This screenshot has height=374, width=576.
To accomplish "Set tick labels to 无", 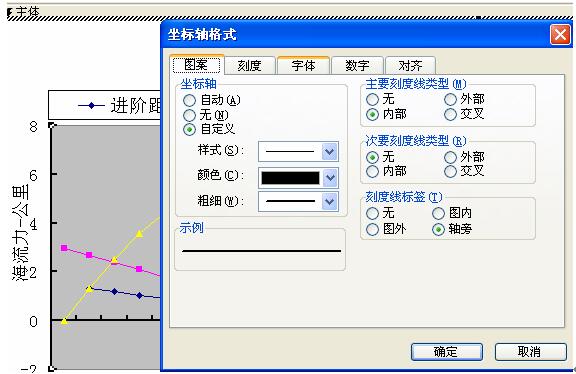I will click(372, 213).
